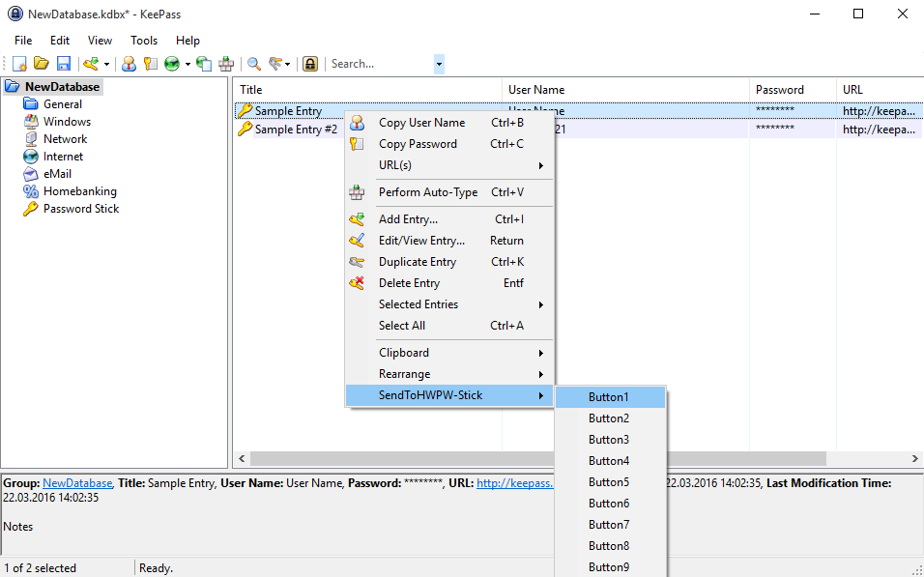Sort by the Password column header

[x=793, y=90]
